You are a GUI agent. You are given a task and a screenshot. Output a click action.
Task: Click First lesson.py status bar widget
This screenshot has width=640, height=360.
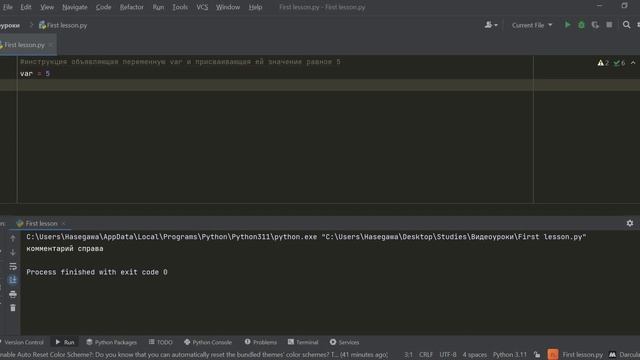[582, 355]
